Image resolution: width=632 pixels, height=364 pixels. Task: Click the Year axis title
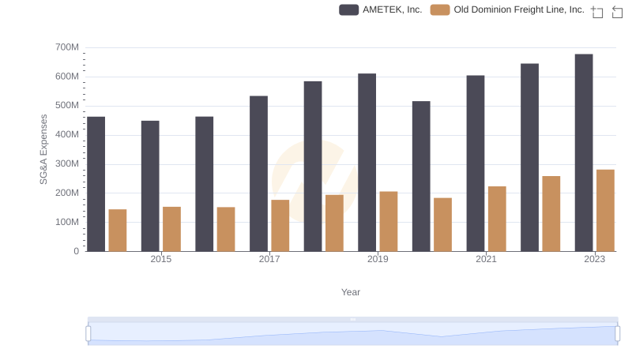351,292
